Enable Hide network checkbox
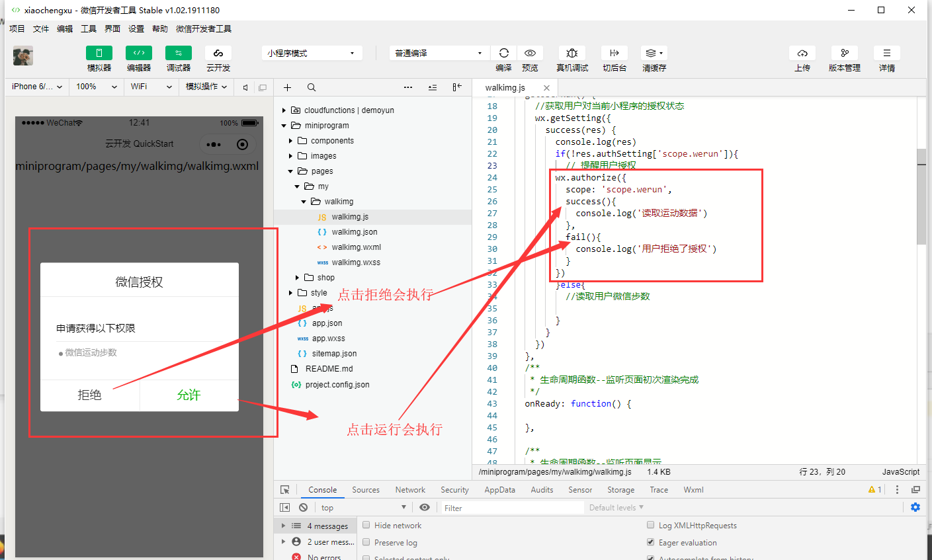Image resolution: width=932 pixels, height=560 pixels. pyautogui.click(x=366, y=525)
